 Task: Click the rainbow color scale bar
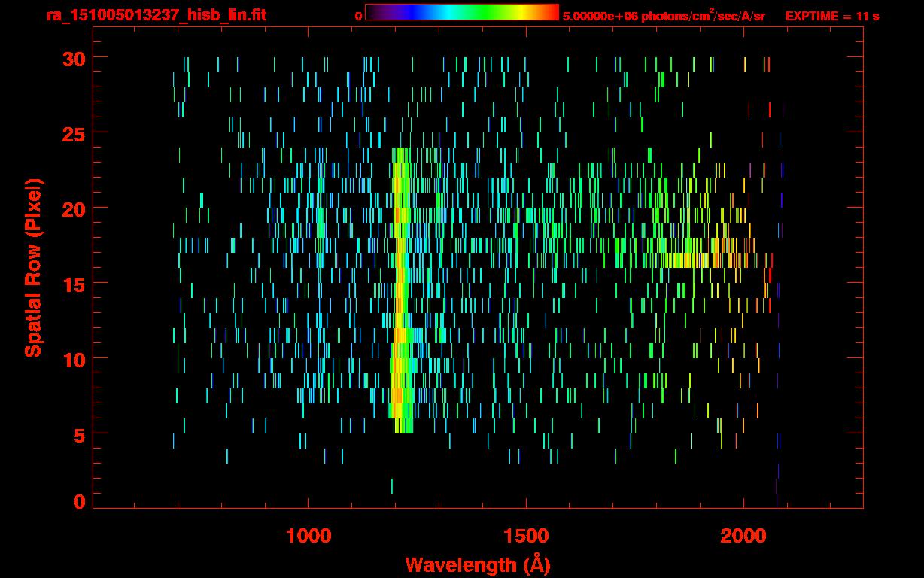[x=462, y=12]
